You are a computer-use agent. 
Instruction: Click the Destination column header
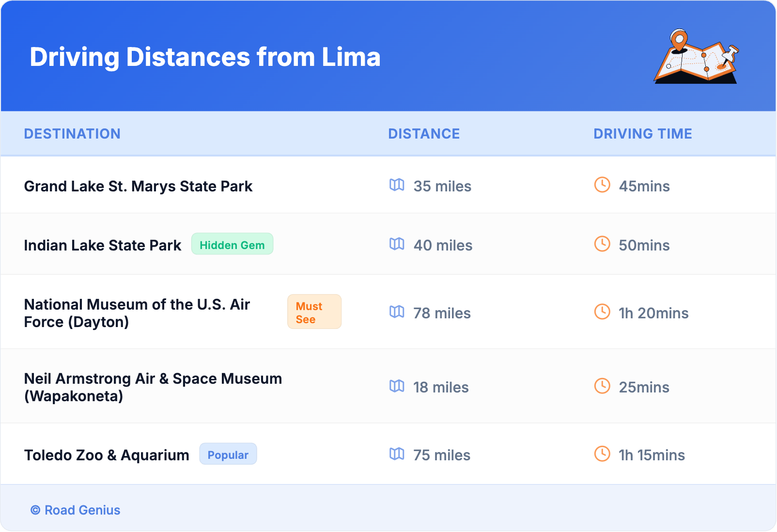point(72,134)
